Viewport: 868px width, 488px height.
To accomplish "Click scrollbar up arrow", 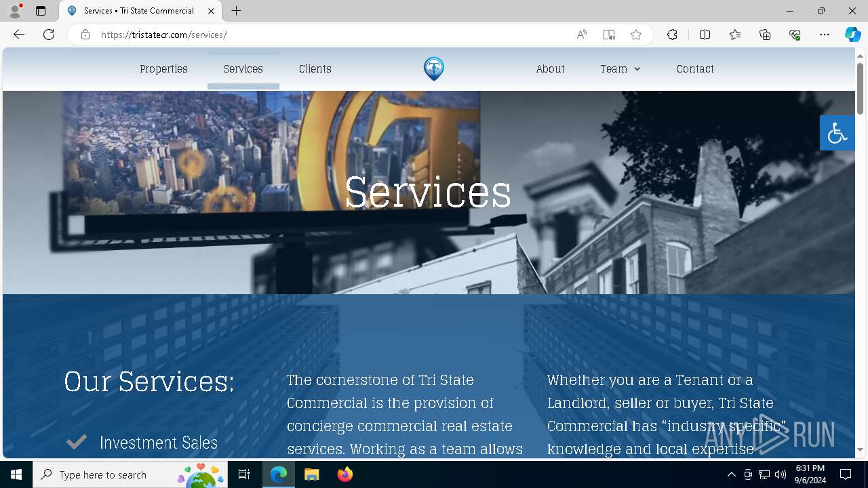I will (x=861, y=56).
